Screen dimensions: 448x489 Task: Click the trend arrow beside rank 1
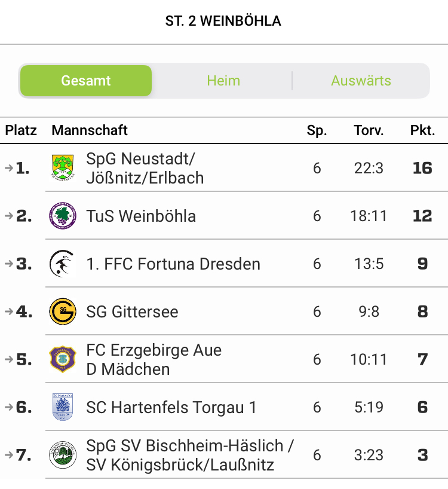(8, 168)
